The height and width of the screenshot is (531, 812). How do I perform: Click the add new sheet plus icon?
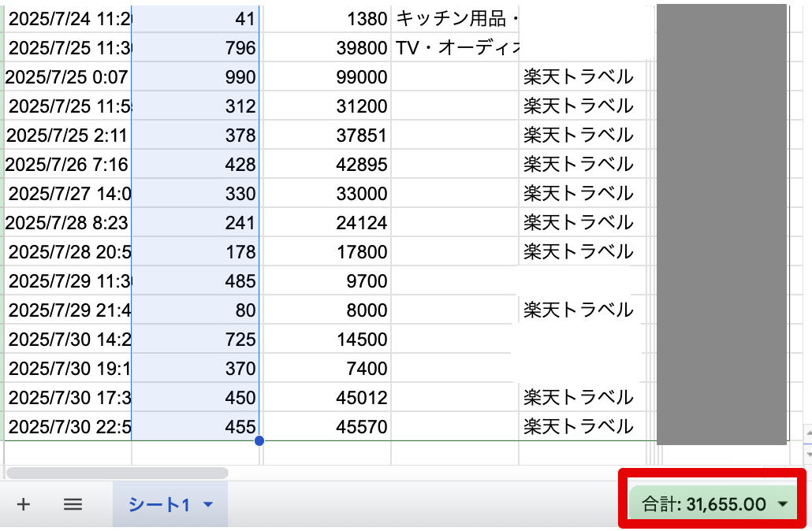coord(24,505)
